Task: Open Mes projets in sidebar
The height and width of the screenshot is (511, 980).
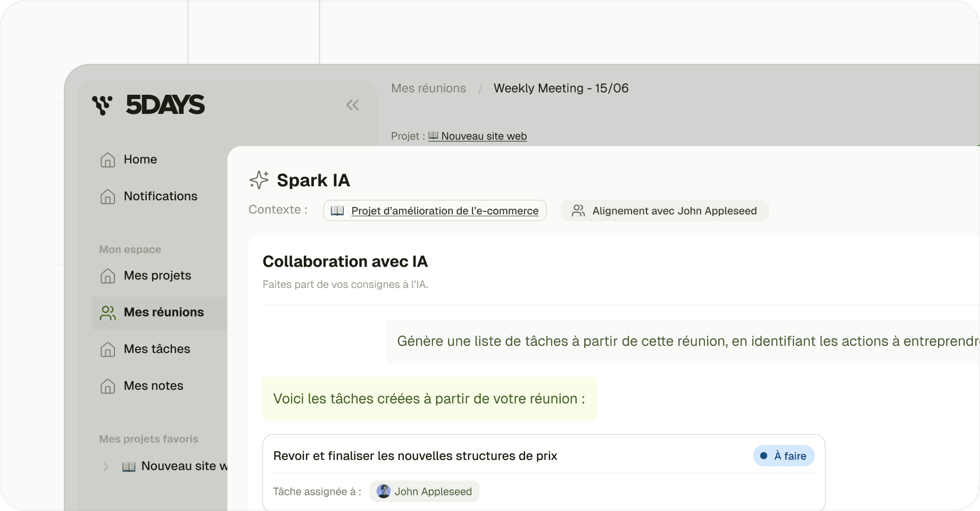Action: pos(157,276)
